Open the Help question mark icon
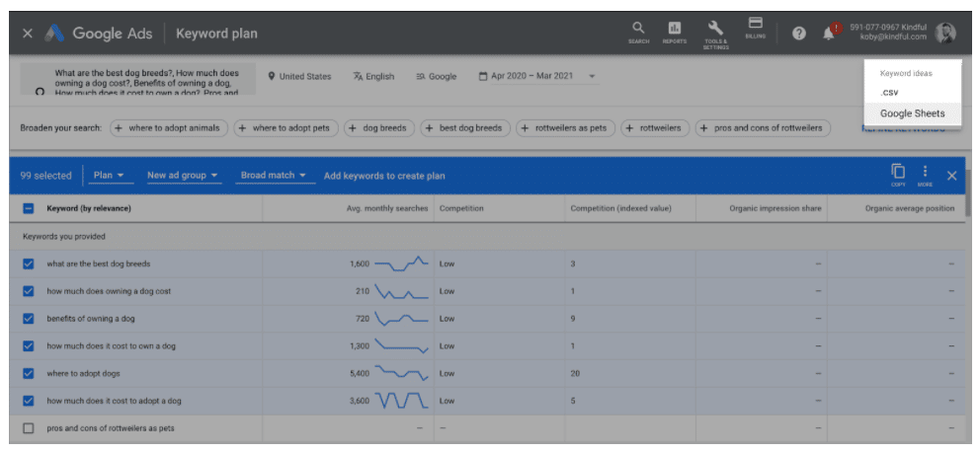980x454 pixels. [x=799, y=34]
